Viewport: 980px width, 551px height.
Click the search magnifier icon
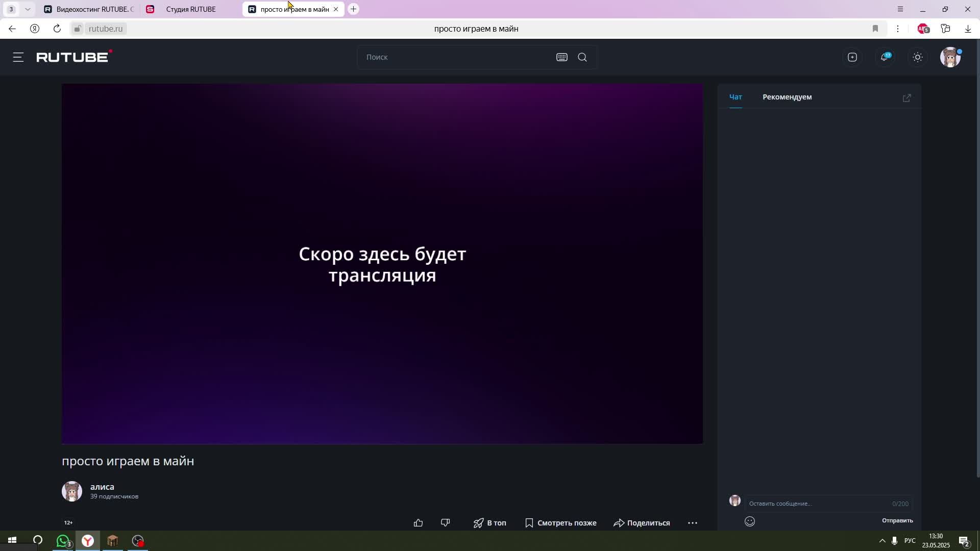click(x=582, y=57)
